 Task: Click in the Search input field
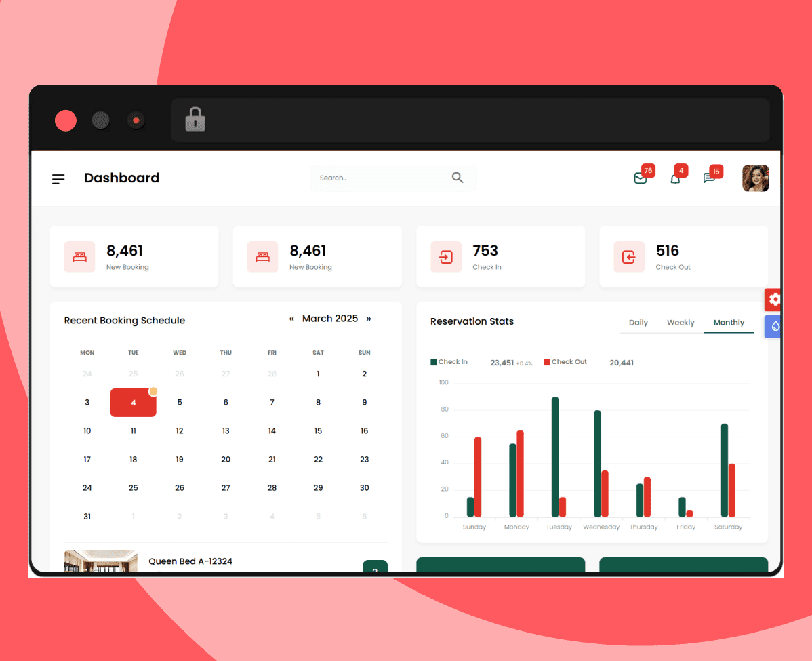(380, 178)
